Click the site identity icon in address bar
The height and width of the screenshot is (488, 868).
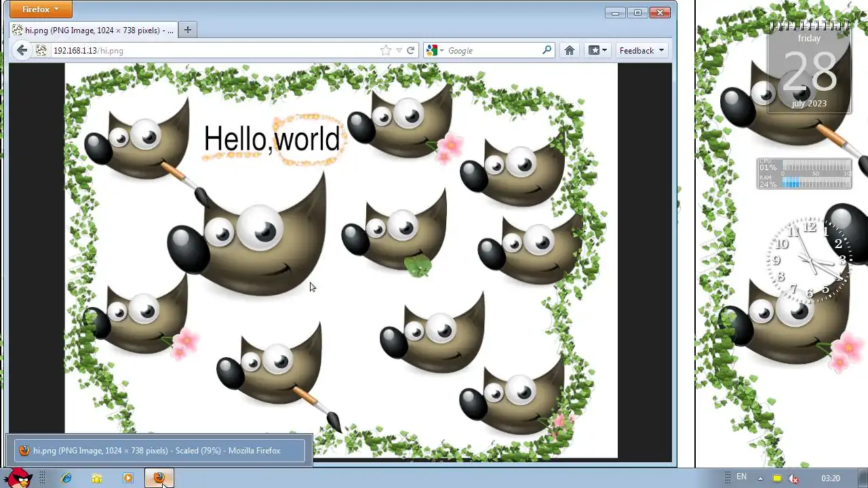pos(41,50)
